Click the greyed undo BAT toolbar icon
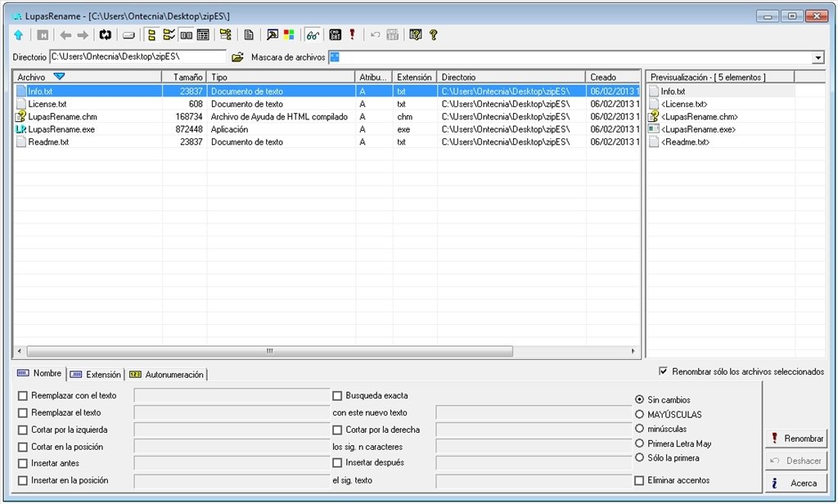This screenshot has height=504, width=838. [393, 35]
